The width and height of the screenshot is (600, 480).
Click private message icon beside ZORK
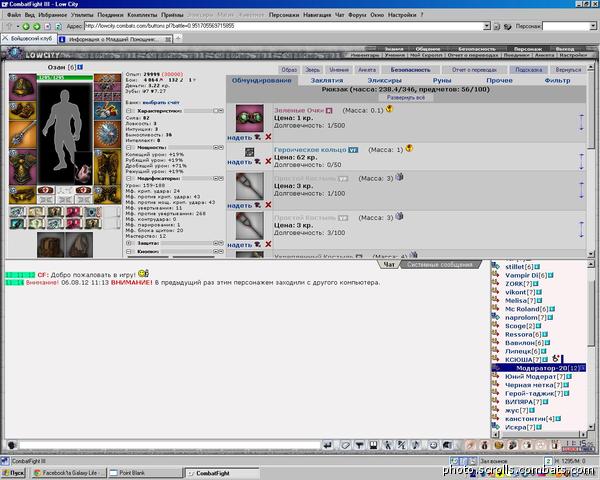(495, 284)
